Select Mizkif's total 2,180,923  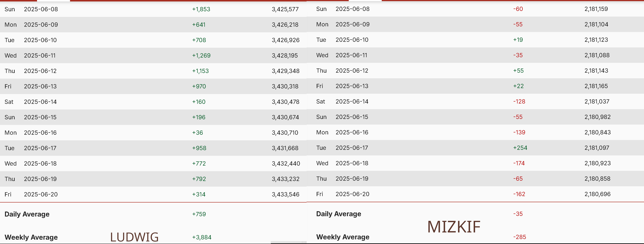tap(598, 164)
